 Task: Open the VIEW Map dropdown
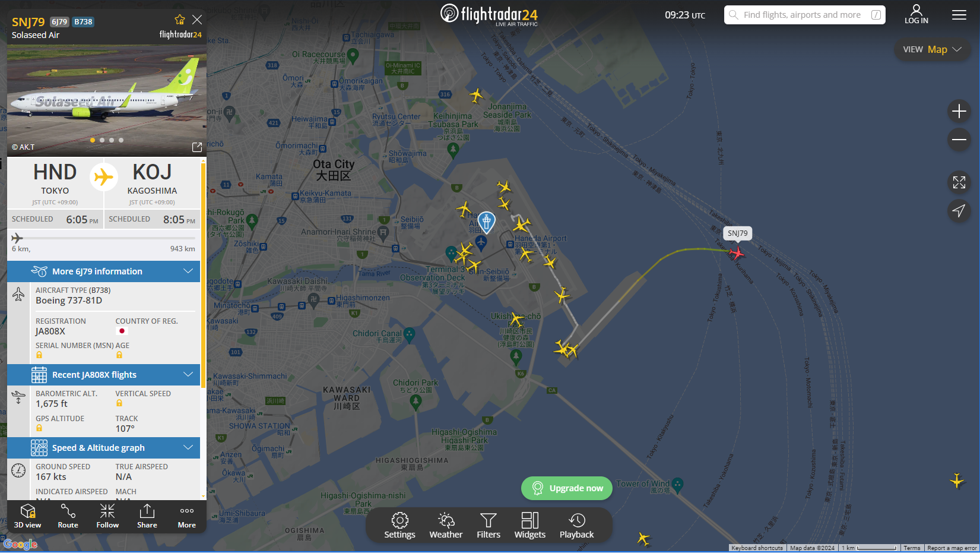click(932, 49)
